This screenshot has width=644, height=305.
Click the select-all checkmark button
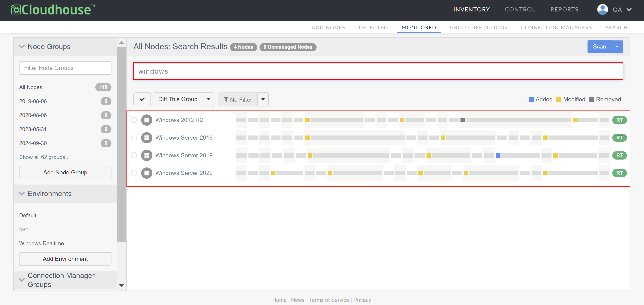click(142, 99)
